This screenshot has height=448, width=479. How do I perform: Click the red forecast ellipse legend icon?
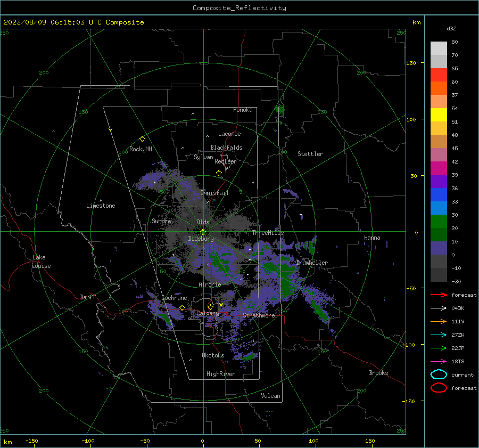tap(439, 388)
